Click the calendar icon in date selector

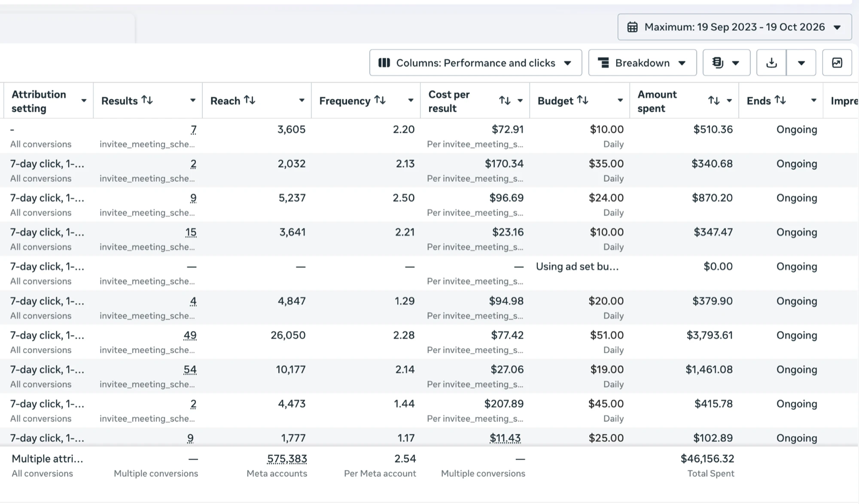click(632, 27)
